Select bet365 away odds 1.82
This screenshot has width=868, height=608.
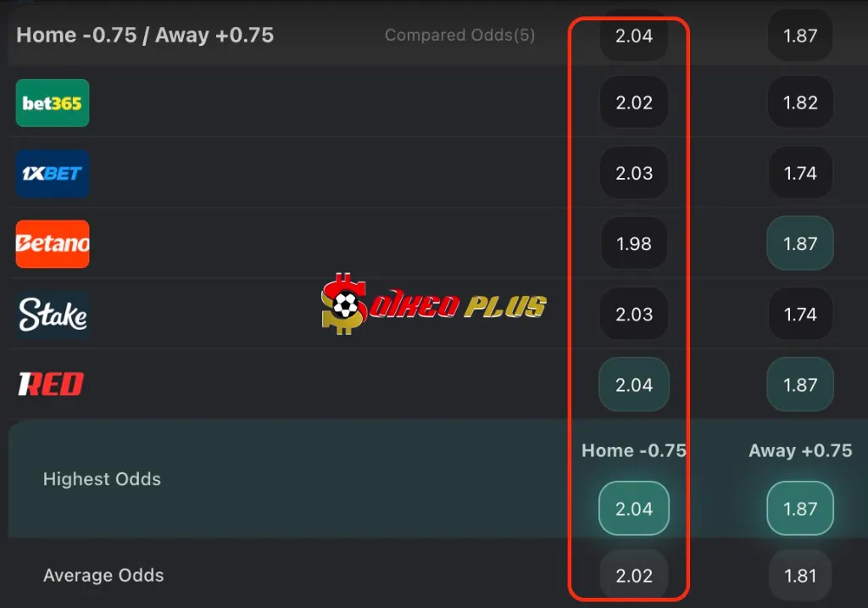tap(800, 103)
